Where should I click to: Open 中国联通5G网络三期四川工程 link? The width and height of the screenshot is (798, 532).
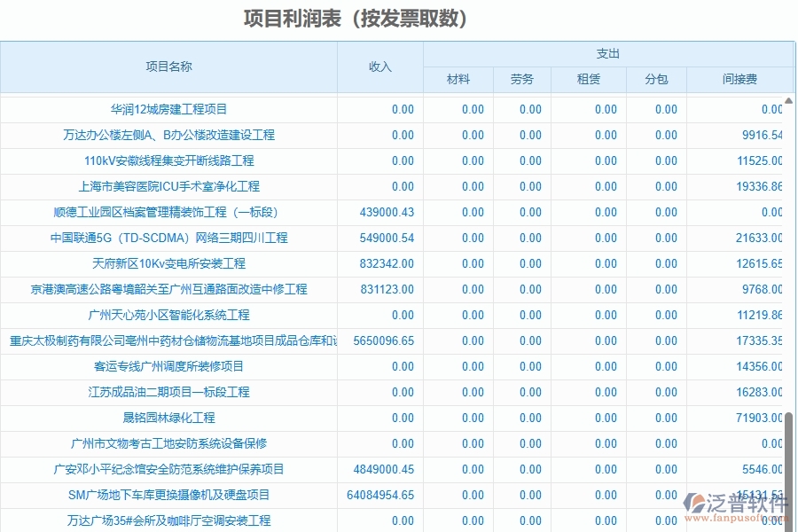pyautogui.click(x=168, y=238)
